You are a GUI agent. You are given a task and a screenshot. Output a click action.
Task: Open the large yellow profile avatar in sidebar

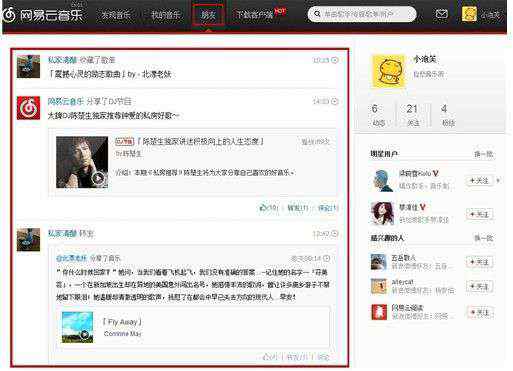click(x=389, y=72)
